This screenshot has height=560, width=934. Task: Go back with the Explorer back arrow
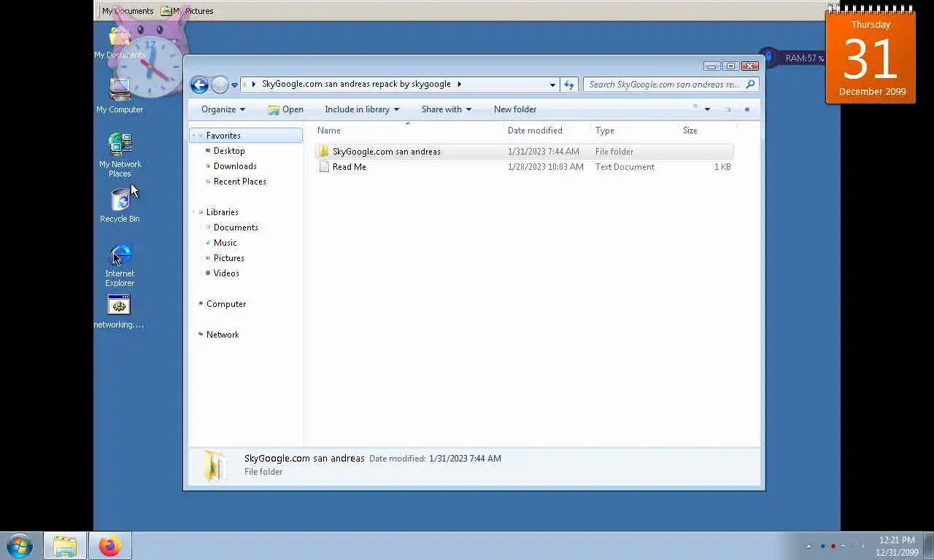click(199, 85)
